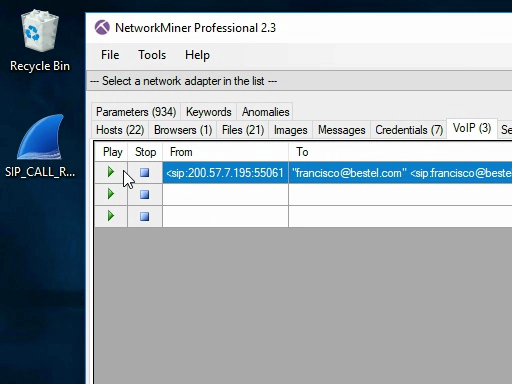The height and width of the screenshot is (384, 512).
Task: Stop playback of the second VoIP call
Action: 145,194
